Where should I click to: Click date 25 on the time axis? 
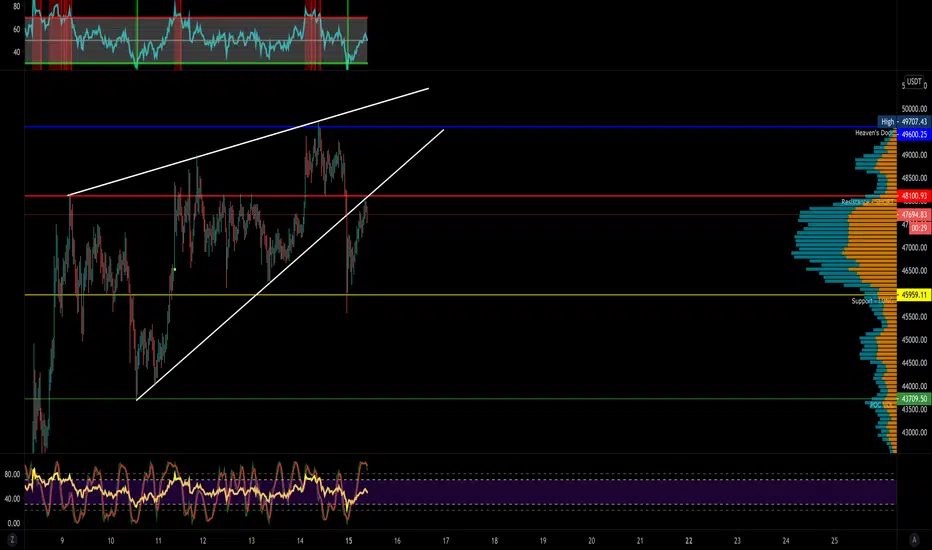click(x=835, y=540)
